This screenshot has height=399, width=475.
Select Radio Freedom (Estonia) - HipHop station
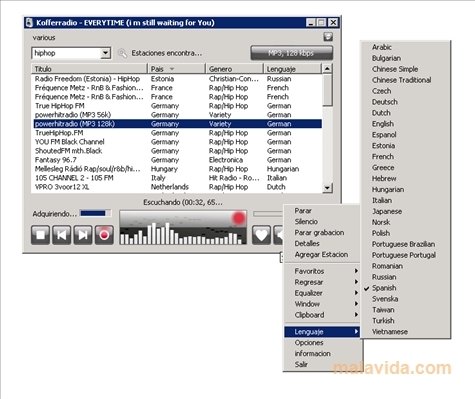[177, 79]
